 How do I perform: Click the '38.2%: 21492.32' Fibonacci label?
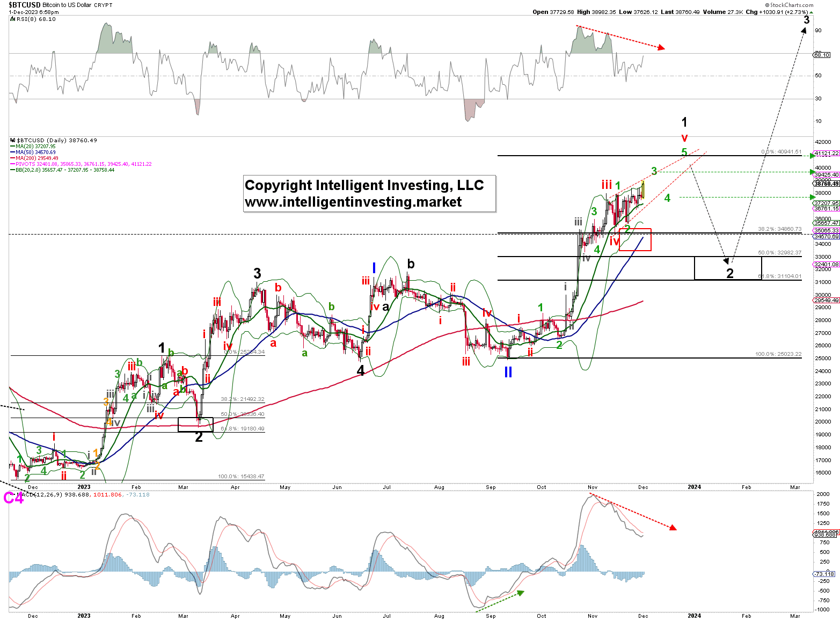tap(243, 399)
